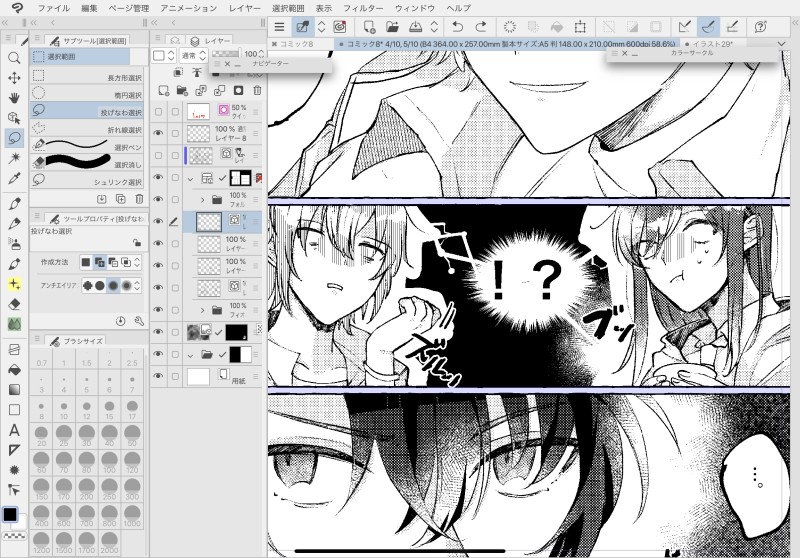Viewport: 800px width, 558px height.
Task: Expand the first 100% フォルダ folder
Action: click(203, 199)
